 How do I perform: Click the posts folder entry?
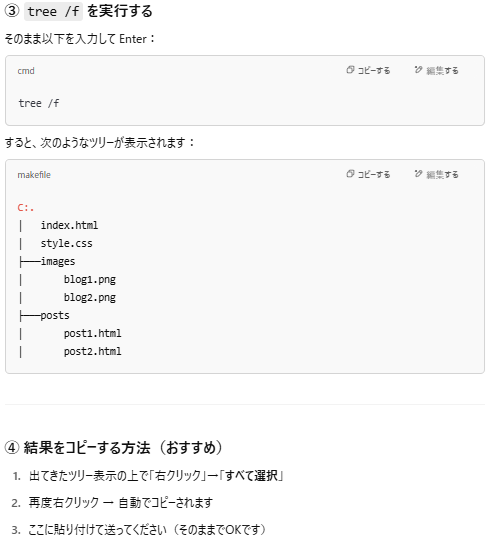coord(55,315)
